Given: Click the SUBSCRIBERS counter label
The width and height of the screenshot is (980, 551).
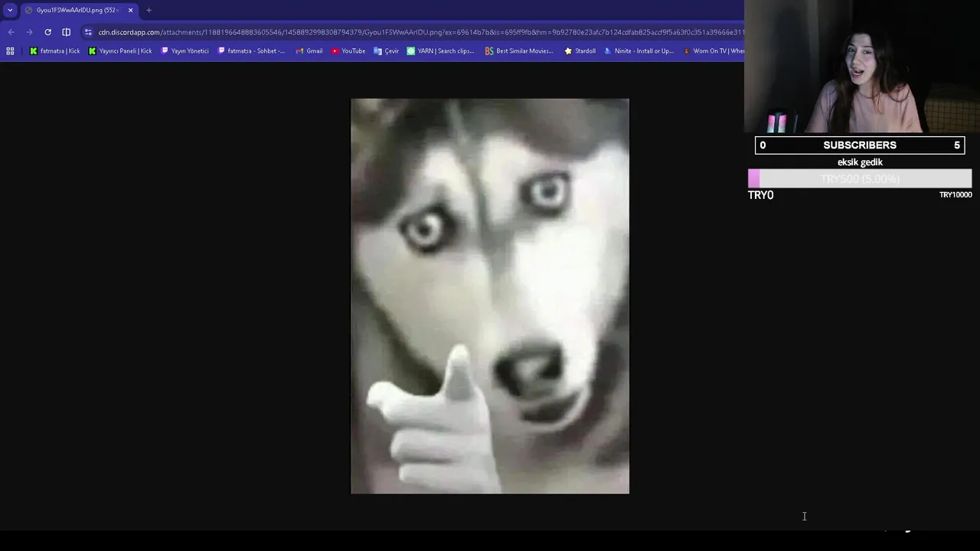Looking at the screenshot, I should [860, 145].
